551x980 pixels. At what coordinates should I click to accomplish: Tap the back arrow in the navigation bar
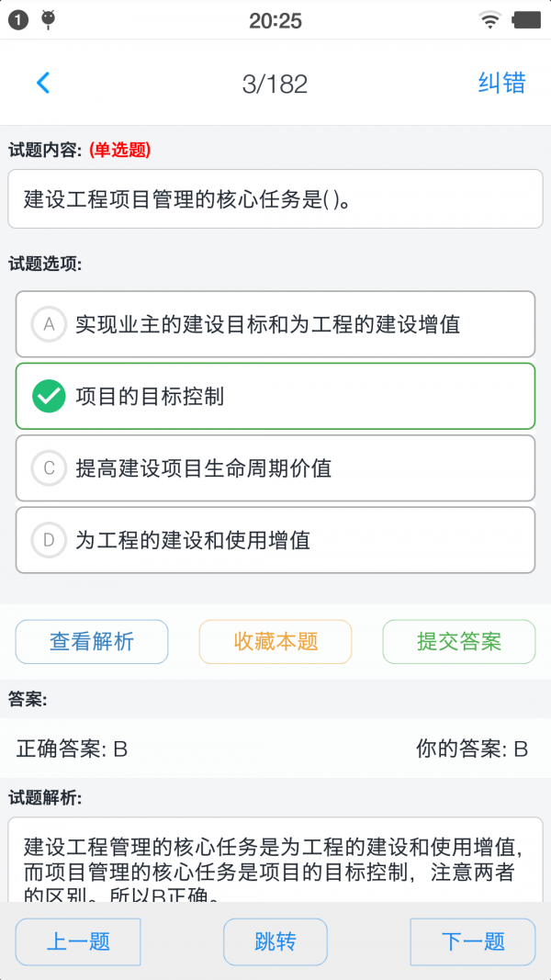click(42, 83)
